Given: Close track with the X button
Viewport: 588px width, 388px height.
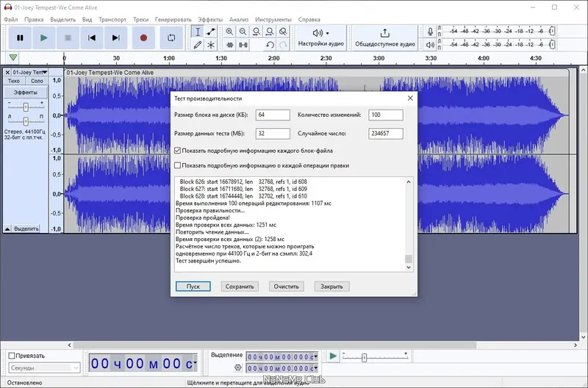Looking at the screenshot, I should (x=7, y=72).
